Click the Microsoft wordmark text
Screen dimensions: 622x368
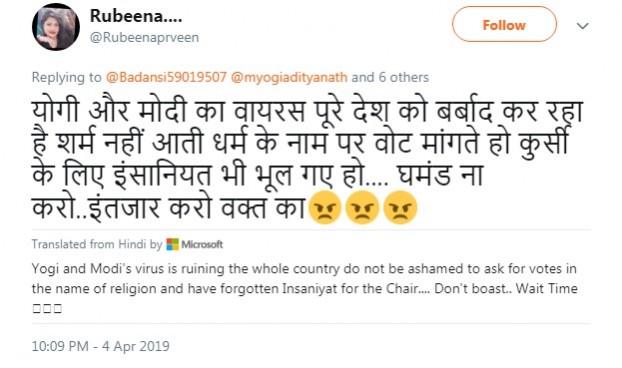point(202,244)
